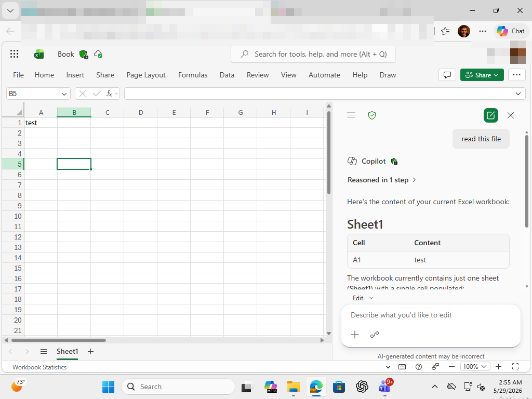Open Microsoft Store from taskbar
Viewport: 532px width, 399px height.
(339, 387)
